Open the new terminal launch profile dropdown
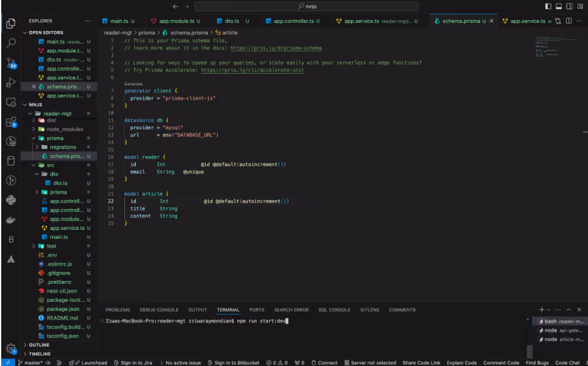588x366 pixels. 549,309
